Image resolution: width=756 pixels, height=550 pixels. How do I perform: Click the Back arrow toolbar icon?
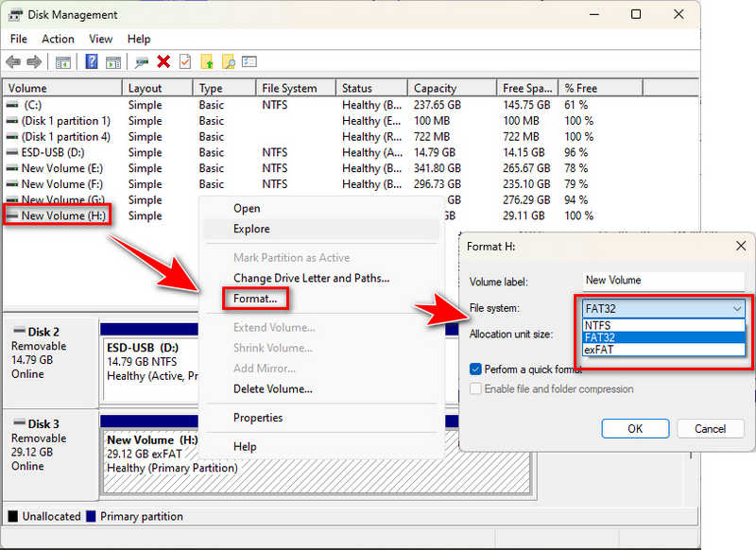pyautogui.click(x=13, y=61)
